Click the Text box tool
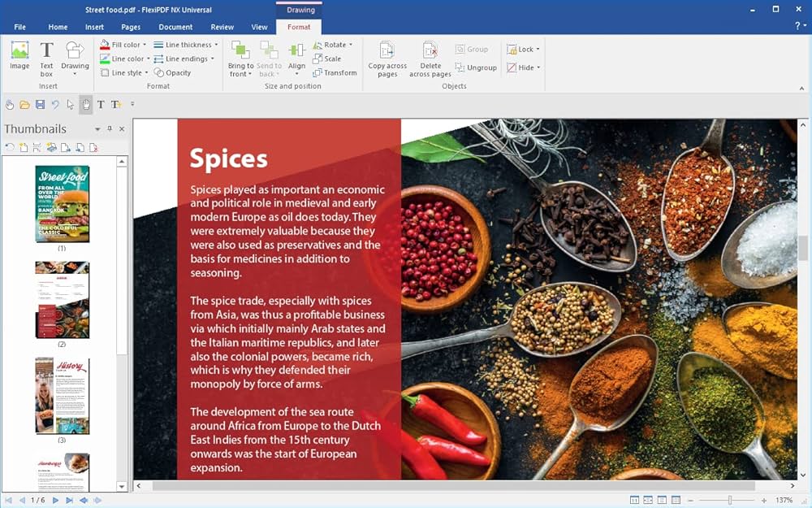Viewport: 812px width, 508px height. tap(46, 59)
